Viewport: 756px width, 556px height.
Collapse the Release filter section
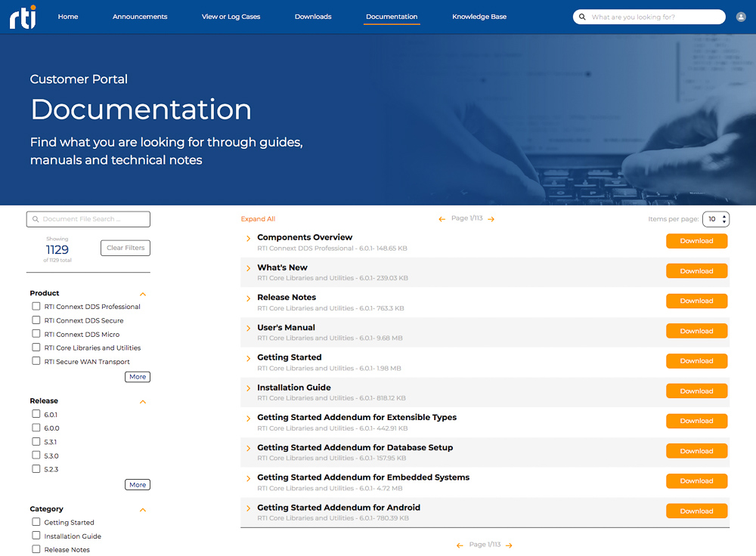(x=143, y=402)
